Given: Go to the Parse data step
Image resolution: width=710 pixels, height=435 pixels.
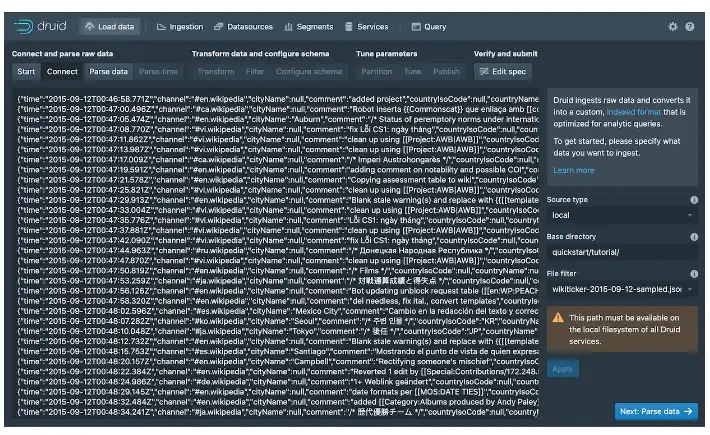Looking at the screenshot, I should click(x=108, y=72).
